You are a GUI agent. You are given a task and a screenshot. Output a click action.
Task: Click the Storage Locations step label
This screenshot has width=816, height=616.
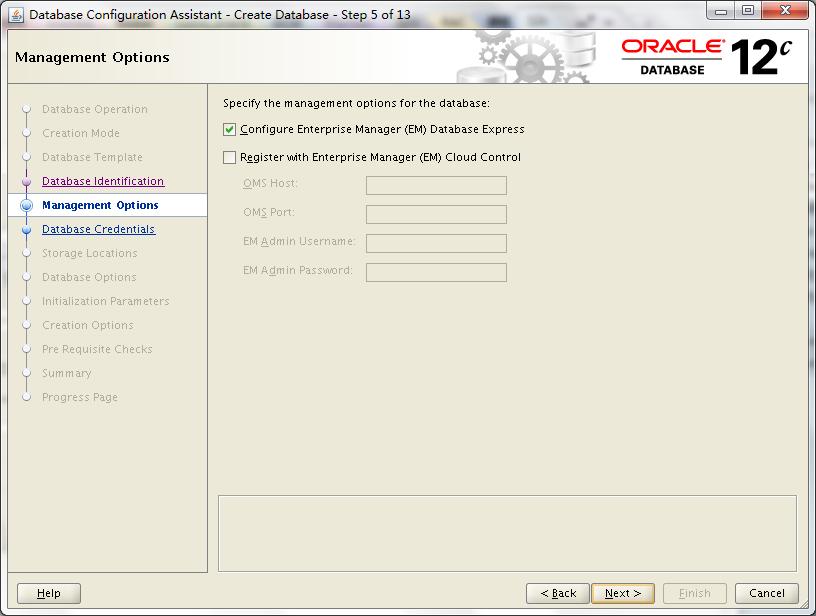(x=90, y=253)
